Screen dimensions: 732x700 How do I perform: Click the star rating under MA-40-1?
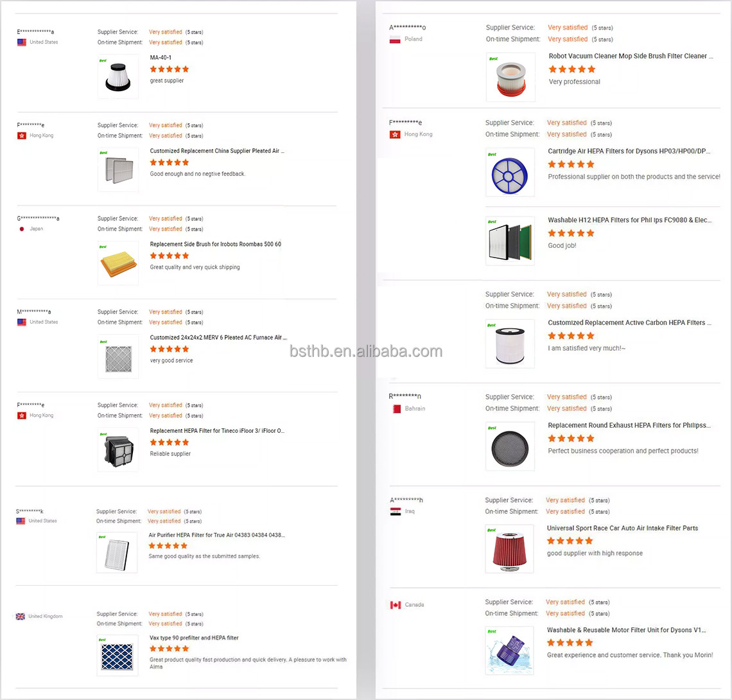(170, 69)
